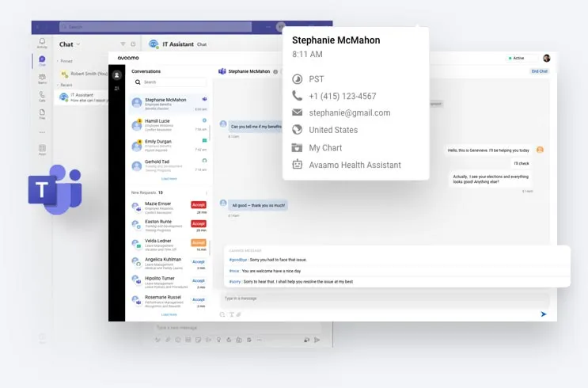
Task: Click the My Chart folder icon
Action: (x=298, y=147)
